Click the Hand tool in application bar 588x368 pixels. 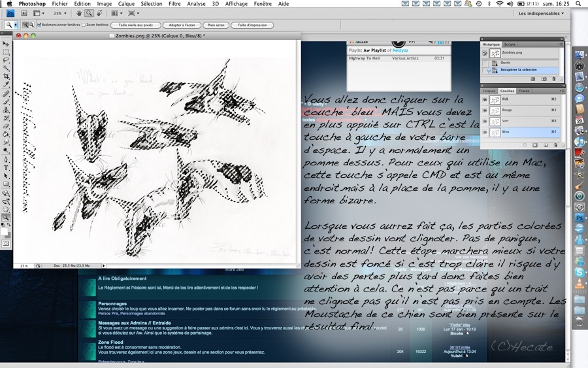[x=79, y=13]
